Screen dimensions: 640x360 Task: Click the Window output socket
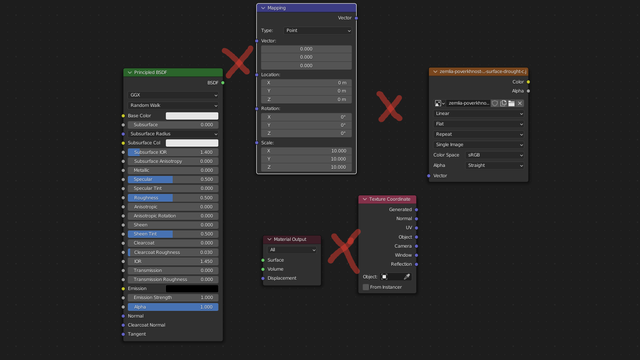tap(416, 255)
